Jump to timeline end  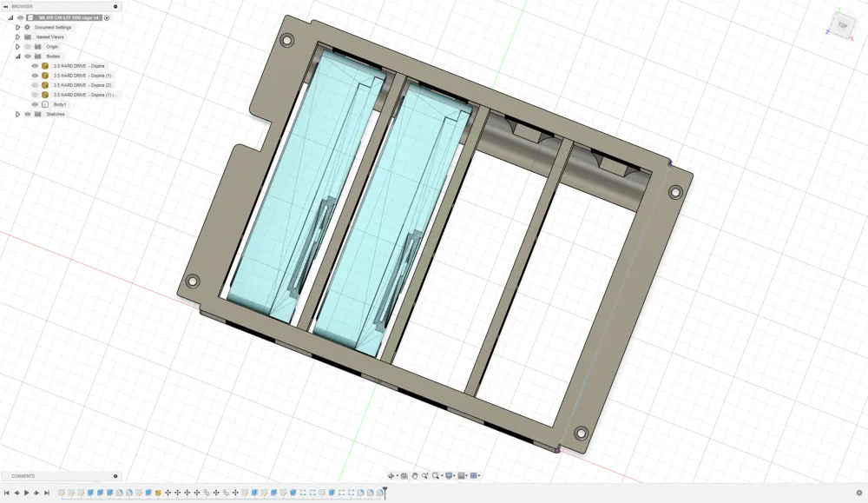click(x=47, y=493)
